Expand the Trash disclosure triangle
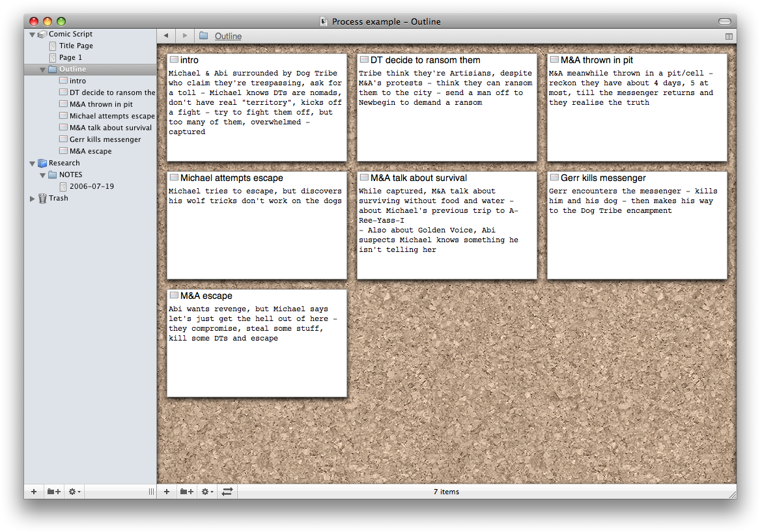The width and height of the screenshot is (760, 532). click(33, 199)
